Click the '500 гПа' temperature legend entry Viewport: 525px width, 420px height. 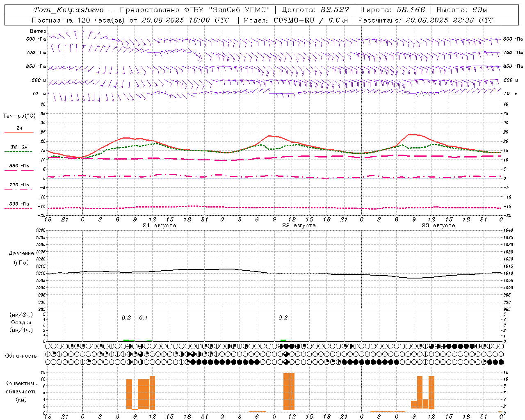click(19, 204)
